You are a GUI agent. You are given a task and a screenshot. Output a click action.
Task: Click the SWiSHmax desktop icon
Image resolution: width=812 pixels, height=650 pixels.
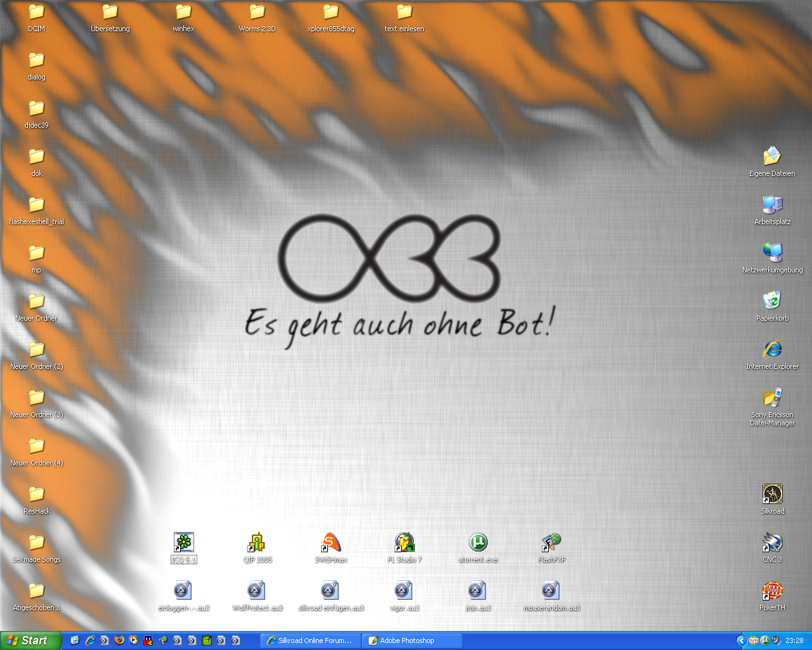coord(331,543)
